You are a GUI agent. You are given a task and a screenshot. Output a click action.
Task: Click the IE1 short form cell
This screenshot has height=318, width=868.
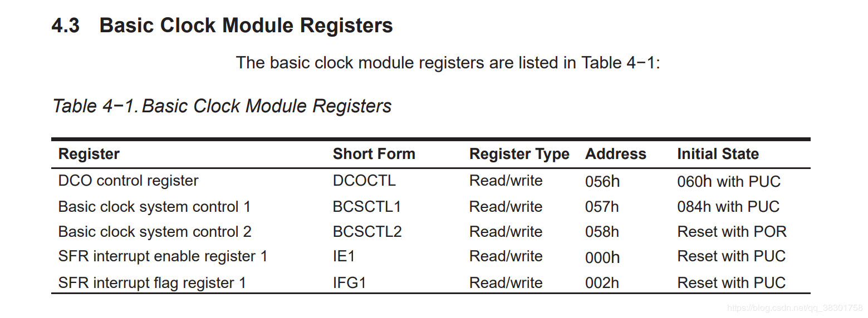click(344, 257)
